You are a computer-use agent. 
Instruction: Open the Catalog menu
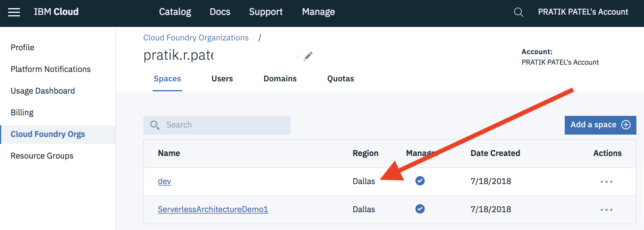pos(175,12)
